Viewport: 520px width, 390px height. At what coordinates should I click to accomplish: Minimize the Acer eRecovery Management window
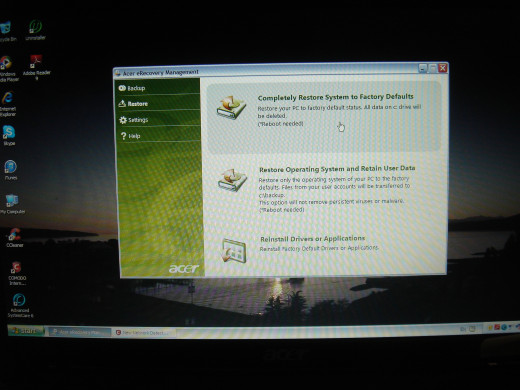click(423, 68)
